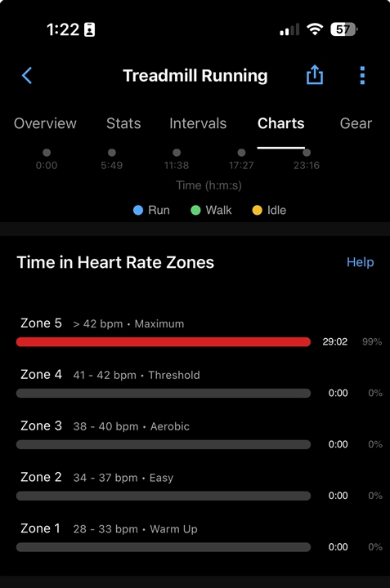Tap the contact card icon beside clock
Screen dimensions: 390x588
[89, 29]
